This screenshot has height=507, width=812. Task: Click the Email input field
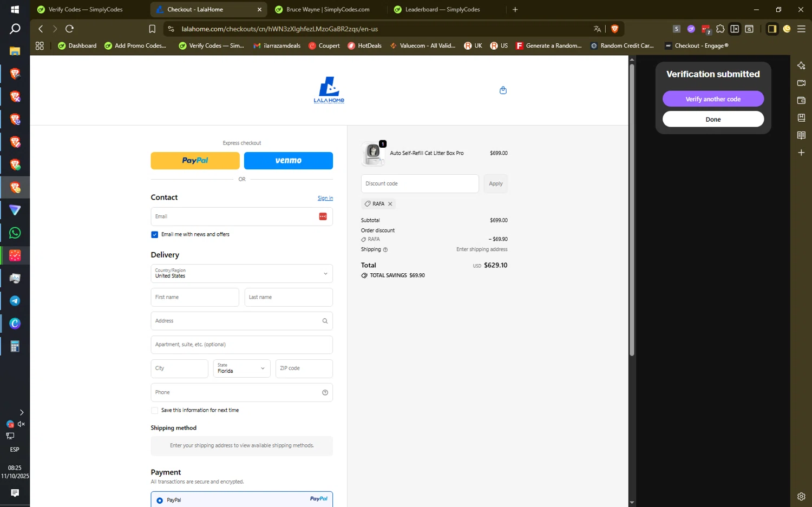[241, 216]
